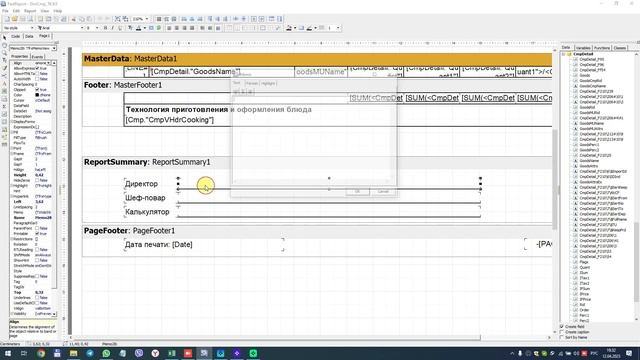Switch to the Classes tab
This screenshot has width=640, height=360.
[620, 48]
